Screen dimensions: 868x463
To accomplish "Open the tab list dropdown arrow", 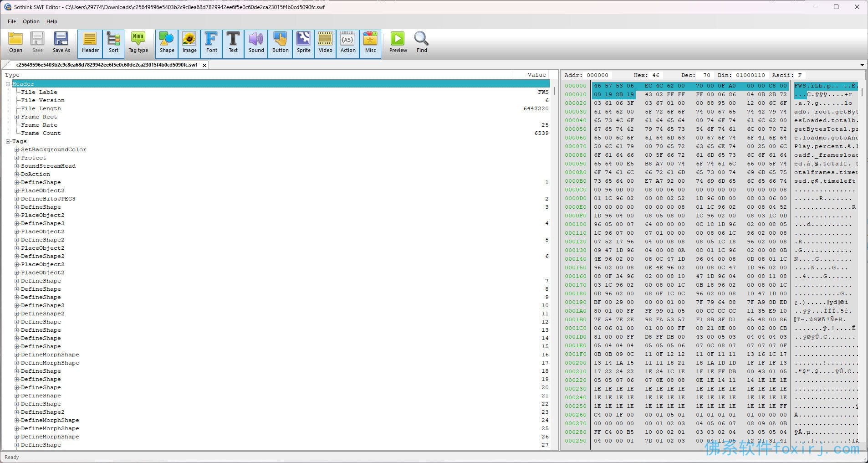I will (x=862, y=65).
